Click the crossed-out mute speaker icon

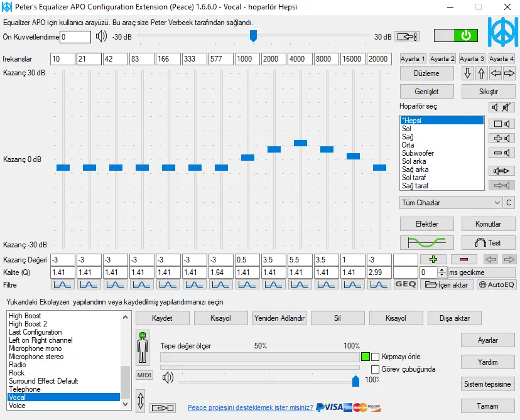click(x=506, y=107)
